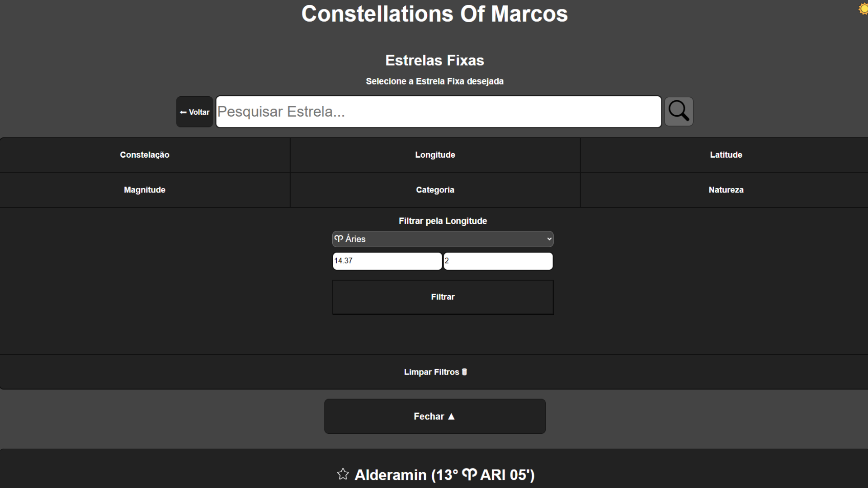Click the Longitude column header
This screenshot has height=488, width=868.
tap(435, 155)
